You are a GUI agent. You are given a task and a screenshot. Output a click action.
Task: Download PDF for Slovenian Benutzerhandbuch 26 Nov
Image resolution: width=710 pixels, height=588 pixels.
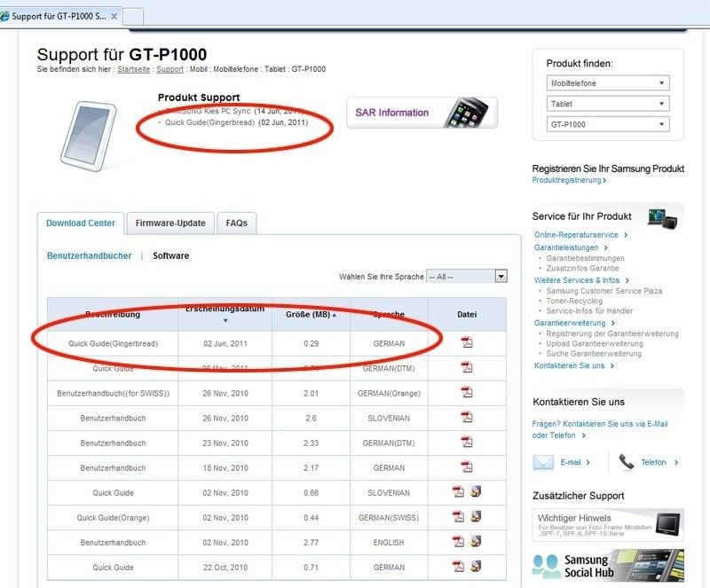tap(467, 417)
